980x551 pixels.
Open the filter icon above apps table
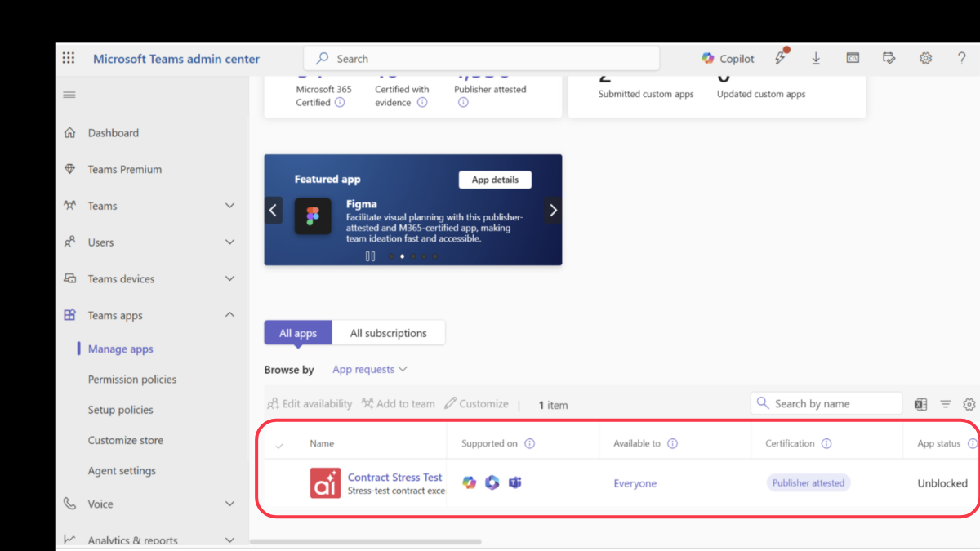point(945,404)
